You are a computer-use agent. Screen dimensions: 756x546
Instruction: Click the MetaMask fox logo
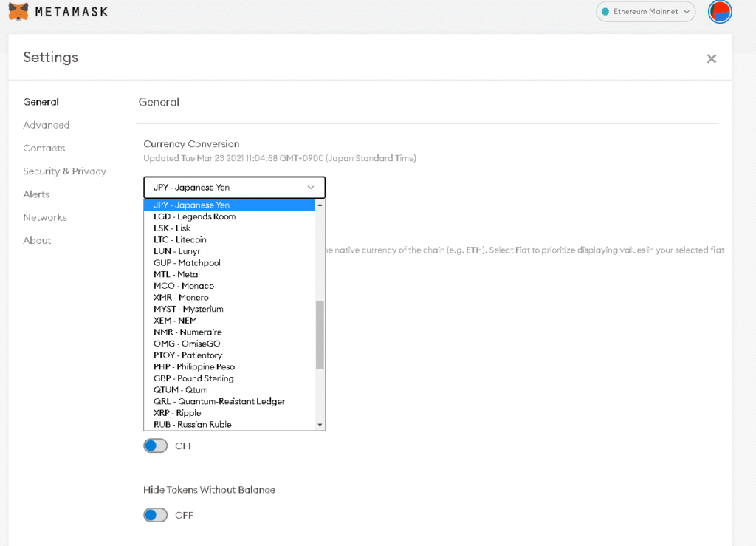coord(19,12)
